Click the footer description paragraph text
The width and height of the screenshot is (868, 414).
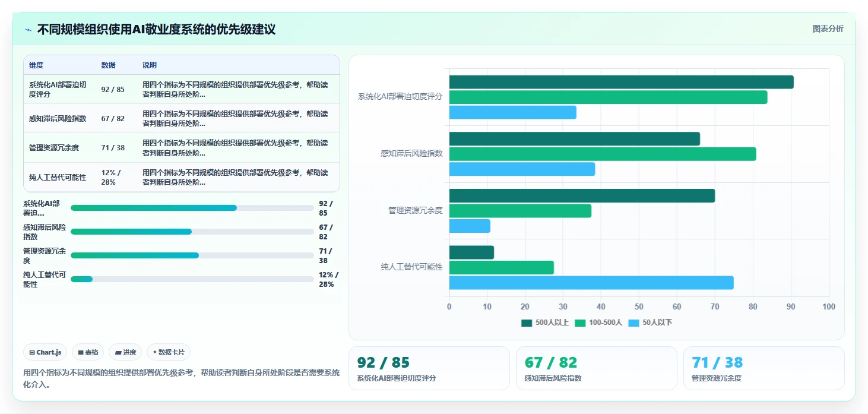point(182,378)
